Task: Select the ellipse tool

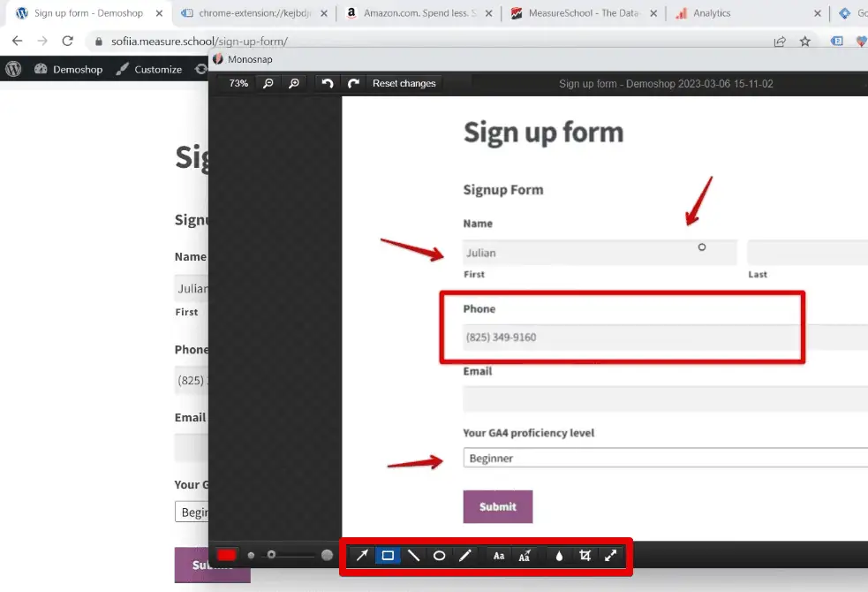Action: coord(439,555)
